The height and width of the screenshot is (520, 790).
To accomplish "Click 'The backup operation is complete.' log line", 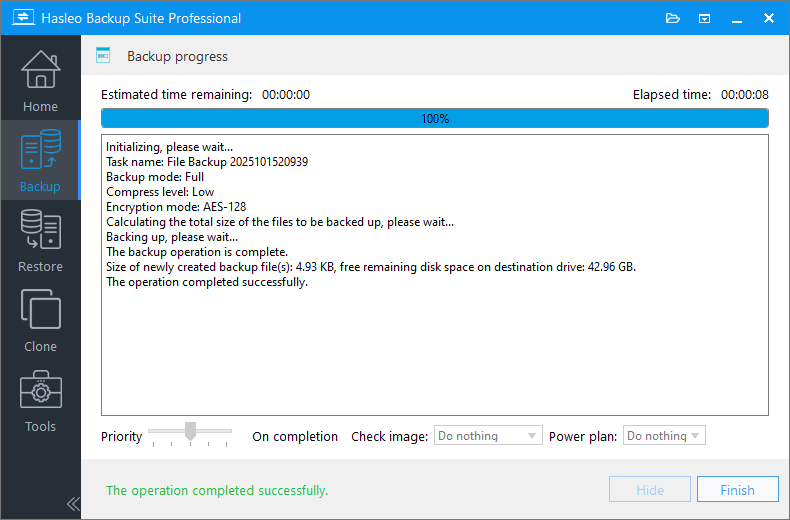I will [x=197, y=252].
